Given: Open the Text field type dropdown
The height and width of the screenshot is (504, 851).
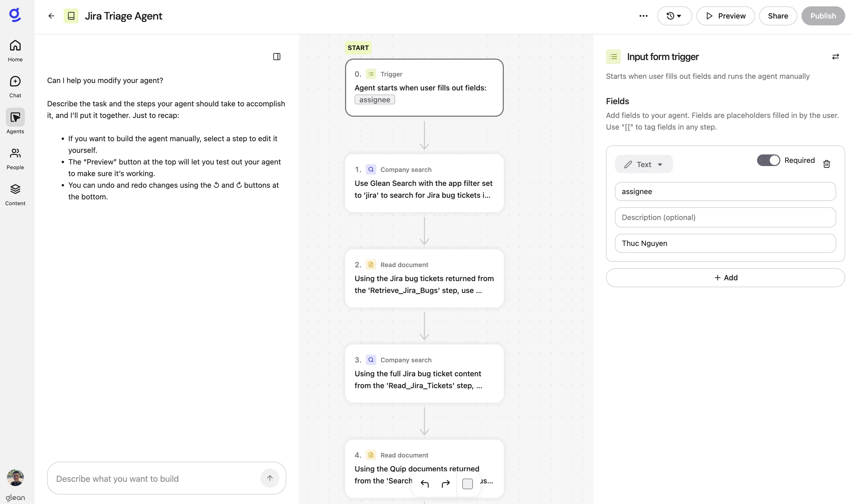Looking at the screenshot, I should point(644,164).
